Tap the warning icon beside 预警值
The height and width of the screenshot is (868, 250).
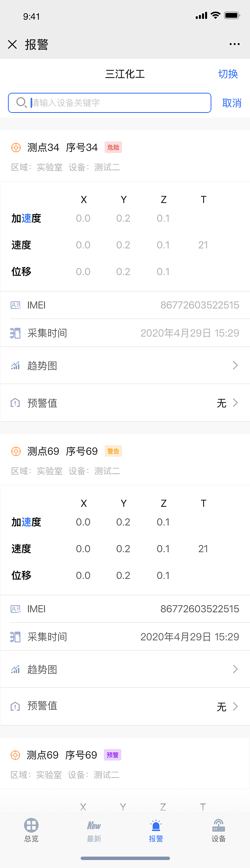pyautogui.click(x=15, y=403)
